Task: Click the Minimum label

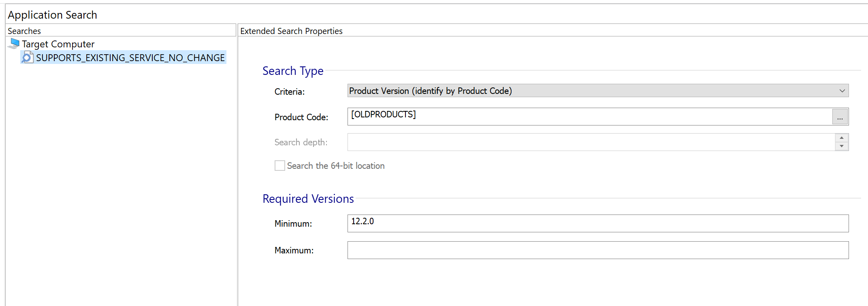Action: pyautogui.click(x=293, y=223)
